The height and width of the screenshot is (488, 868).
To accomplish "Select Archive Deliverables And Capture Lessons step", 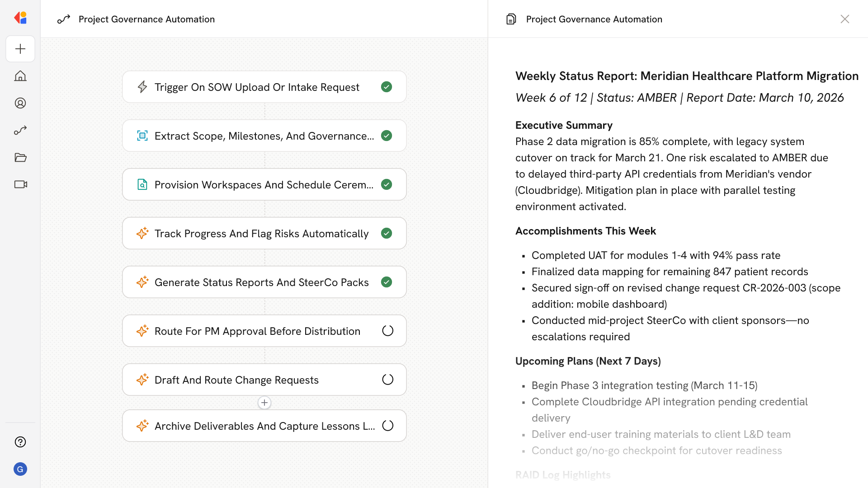I will pyautogui.click(x=264, y=426).
